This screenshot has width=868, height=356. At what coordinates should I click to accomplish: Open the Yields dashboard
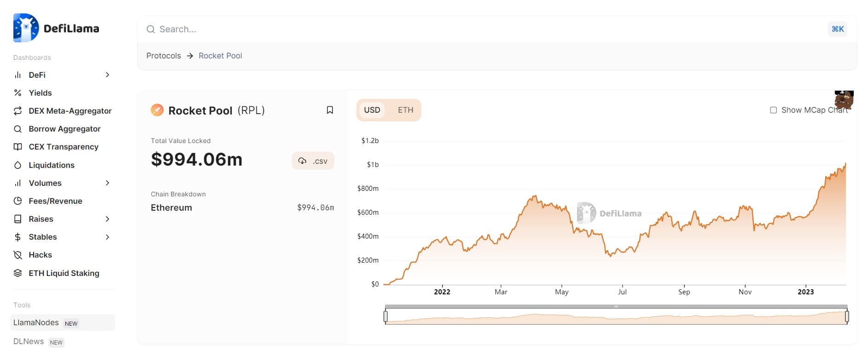click(x=40, y=93)
